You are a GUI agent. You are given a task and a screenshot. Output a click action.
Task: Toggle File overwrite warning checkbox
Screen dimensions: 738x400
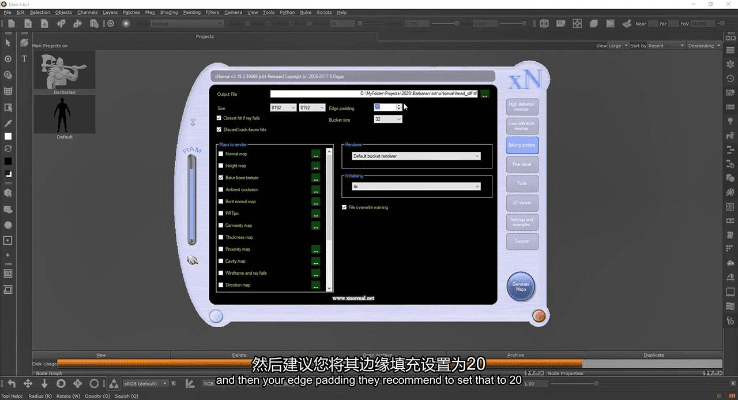point(344,207)
